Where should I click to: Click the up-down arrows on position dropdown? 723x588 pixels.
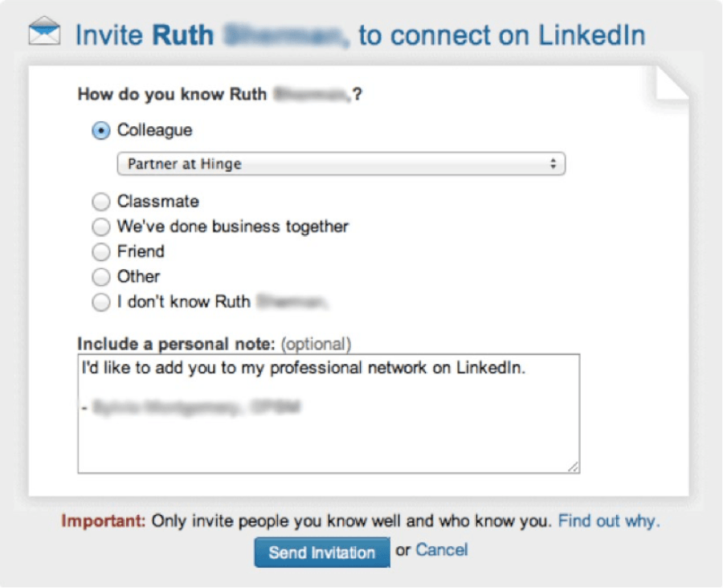[553, 164]
